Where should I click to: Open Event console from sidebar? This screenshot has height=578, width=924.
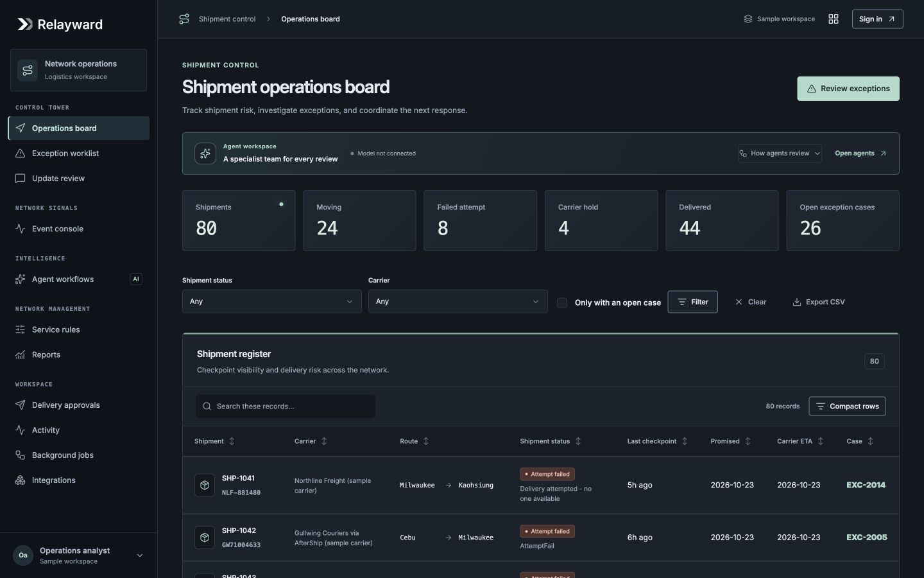(79, 229)
